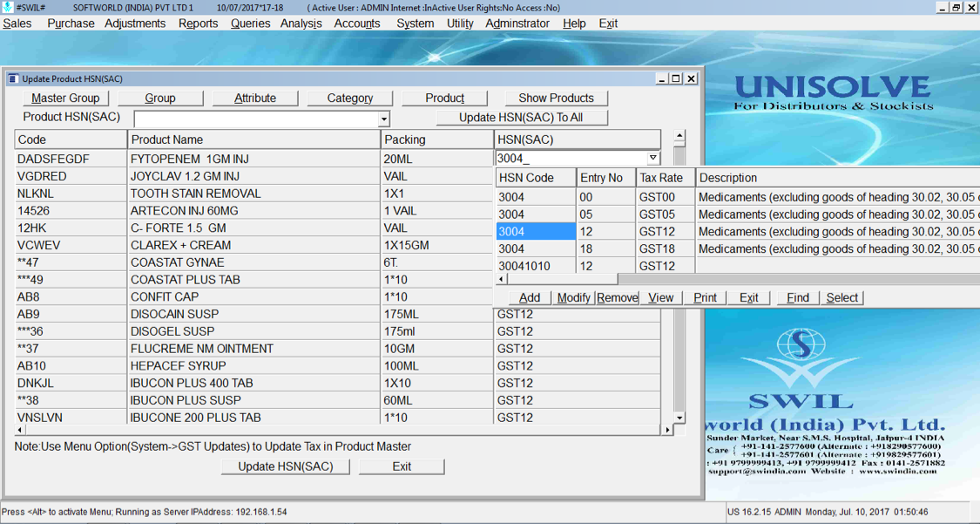Image resolution: width=980 pixels, height=524 pixels.
Task: Click the Select button in HSN popup
Action: pos(841,297)
